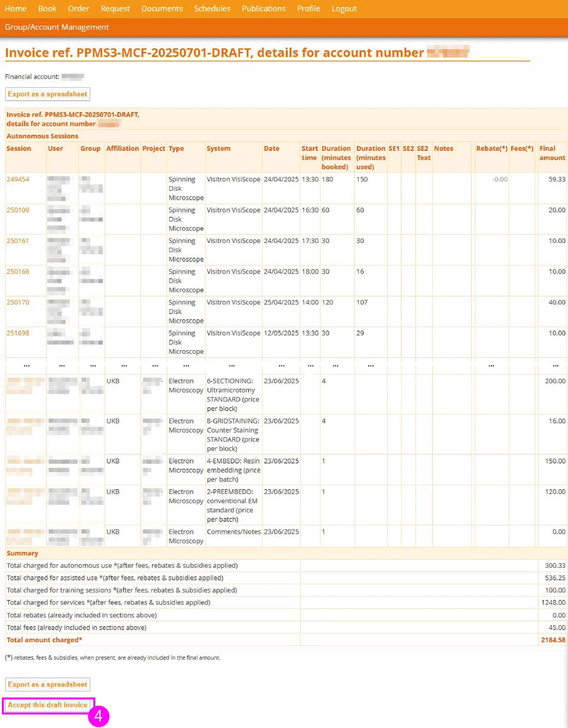
Task: Open details for session 250161
Action: pyautogui.click(x=18, y=240)
